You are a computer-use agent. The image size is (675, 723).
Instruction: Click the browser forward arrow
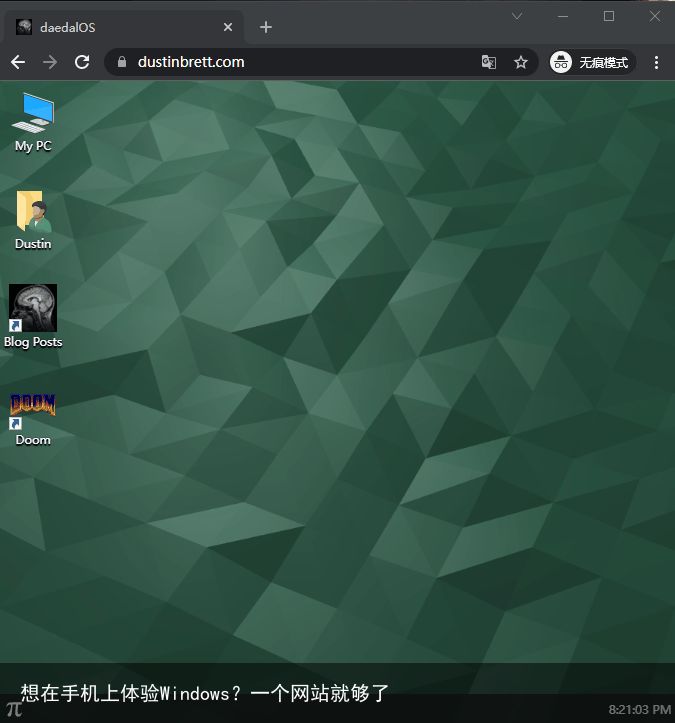click(50, 62)
